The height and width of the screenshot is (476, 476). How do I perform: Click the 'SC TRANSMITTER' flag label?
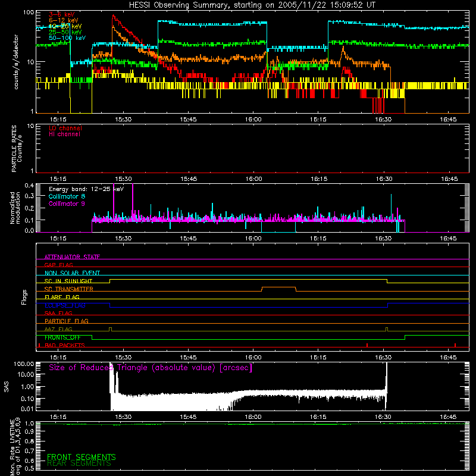[68, 289]
